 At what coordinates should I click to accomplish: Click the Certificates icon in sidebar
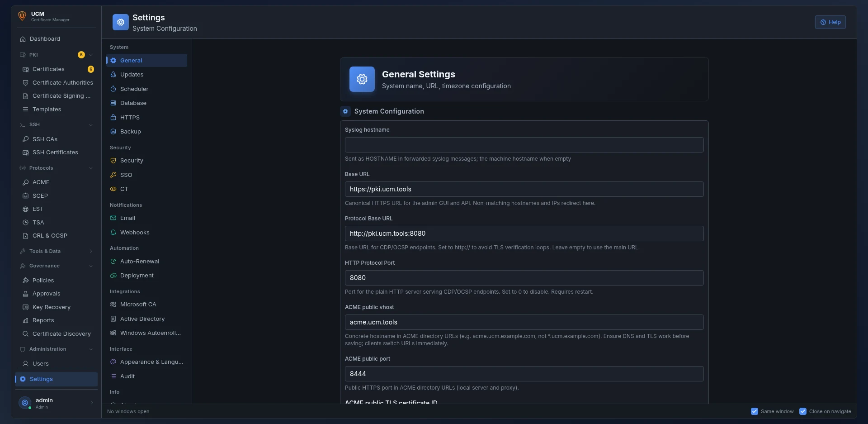tap(25, 69)
